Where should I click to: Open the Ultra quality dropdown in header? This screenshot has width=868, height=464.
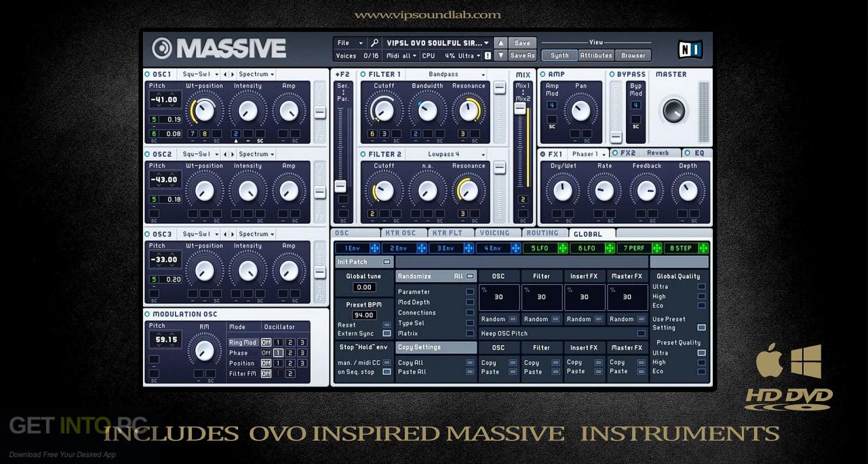pyautogui.click(x=469, y=56)
